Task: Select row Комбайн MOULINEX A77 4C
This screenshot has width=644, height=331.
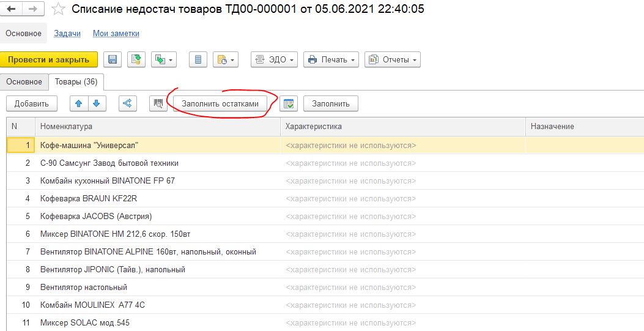Action: click(325, 305)
